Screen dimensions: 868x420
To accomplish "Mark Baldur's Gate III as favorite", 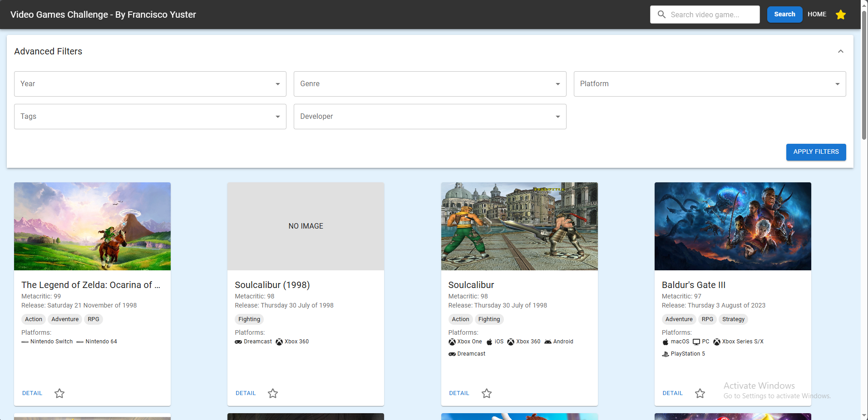I will pos(700,393).
